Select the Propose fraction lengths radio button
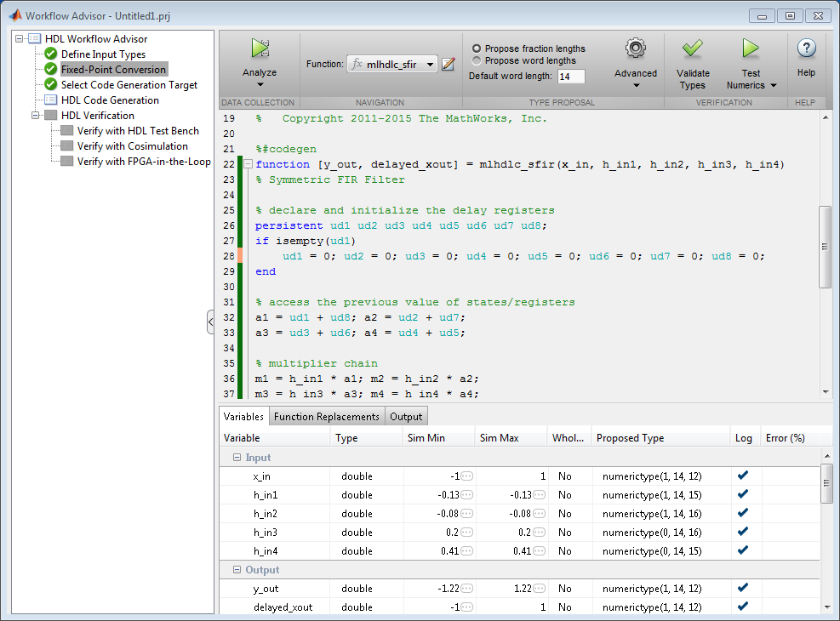This screenshot has width=840, height=621. point(477,49)
